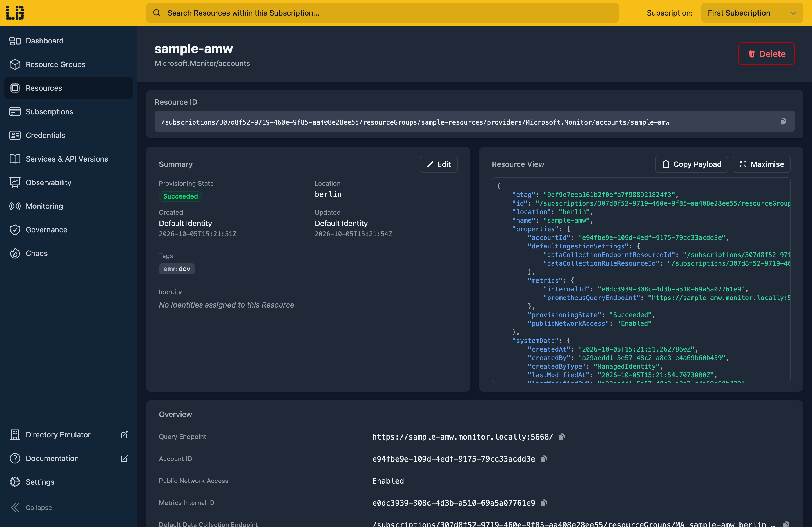Viewport: 812px width, 527px height.
Task: Click the sample-amw page title
Action: [x=193, y=49]
